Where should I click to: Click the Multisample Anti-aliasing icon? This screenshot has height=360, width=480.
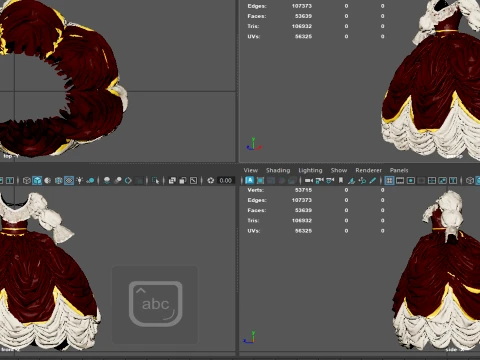(128, 181)
